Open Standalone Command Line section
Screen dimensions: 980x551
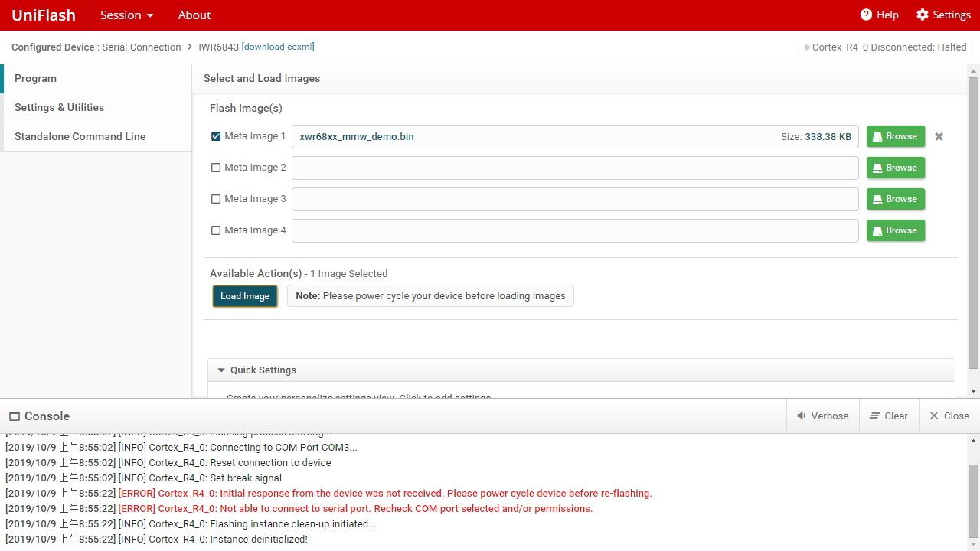(x=96, y=136)
